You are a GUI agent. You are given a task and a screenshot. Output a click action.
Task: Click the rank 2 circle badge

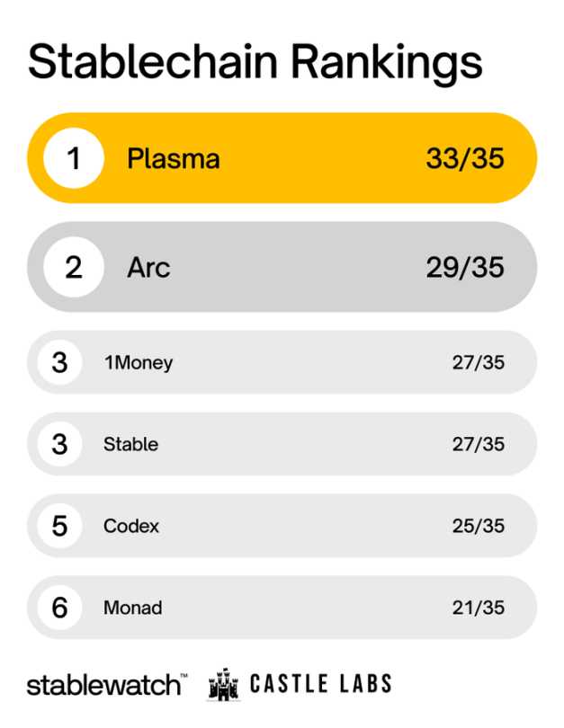[74, 267]
